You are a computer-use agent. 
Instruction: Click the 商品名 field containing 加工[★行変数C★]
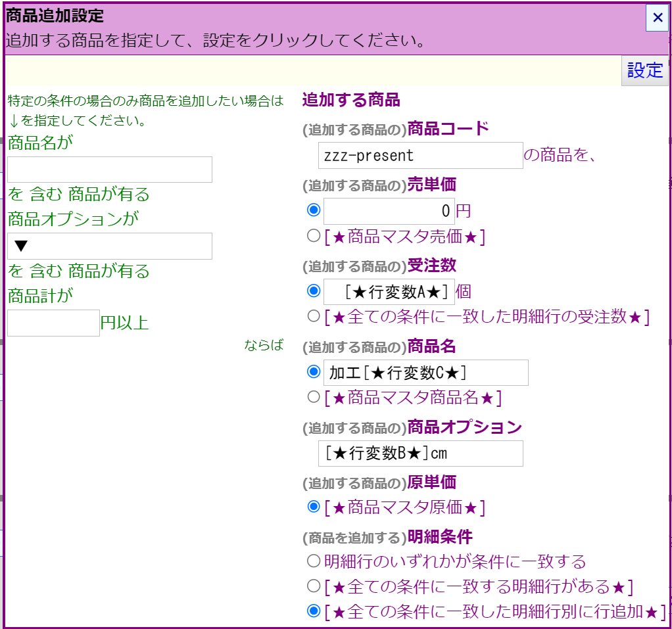coord(425,373)
